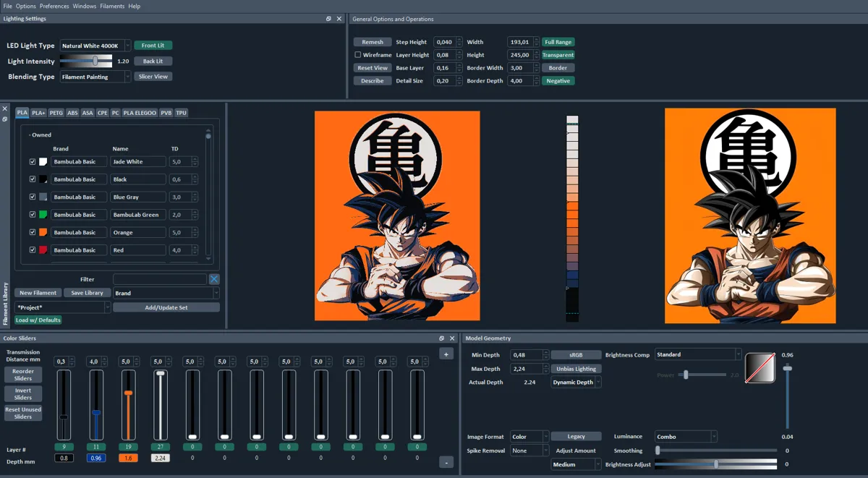The width and height of the screenshot is (868, 478).
Task: Click the orange color slider handle
Action: point(128,393)
